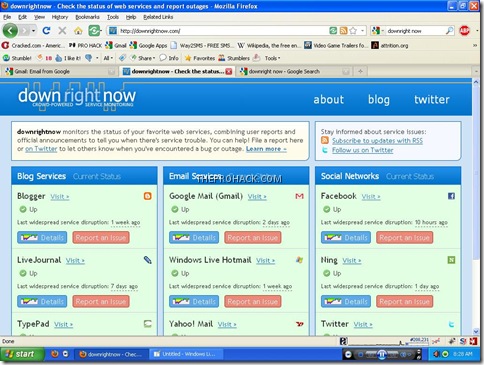Report an Issue for Ning

[x=405, y=302]
